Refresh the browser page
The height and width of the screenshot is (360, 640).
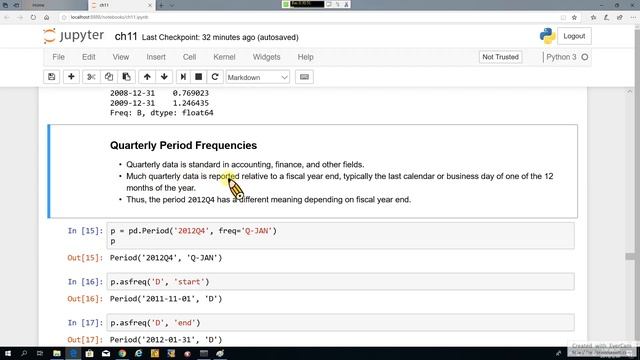click(33, 17)
